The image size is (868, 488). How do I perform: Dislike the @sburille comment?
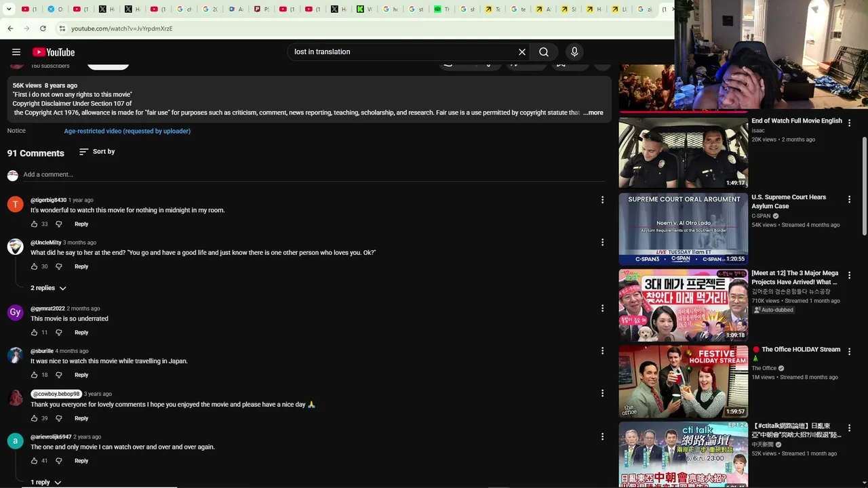click(x=59, y=375)
